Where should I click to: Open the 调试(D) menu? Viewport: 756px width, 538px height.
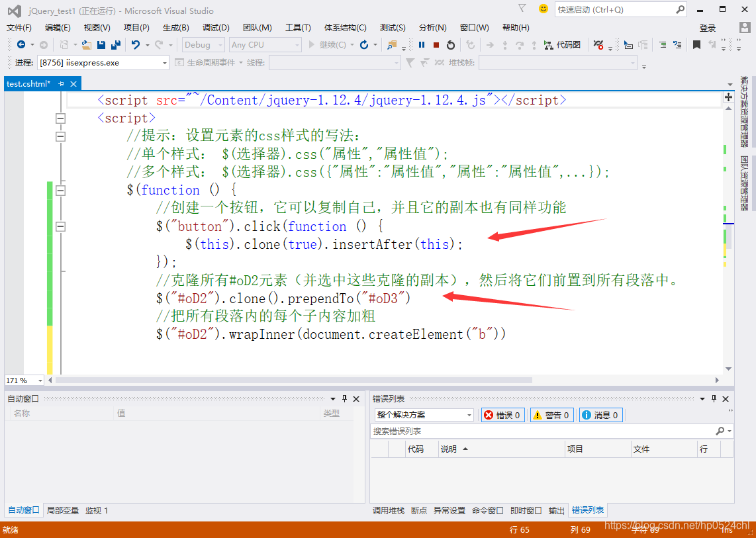coord(216,28)
